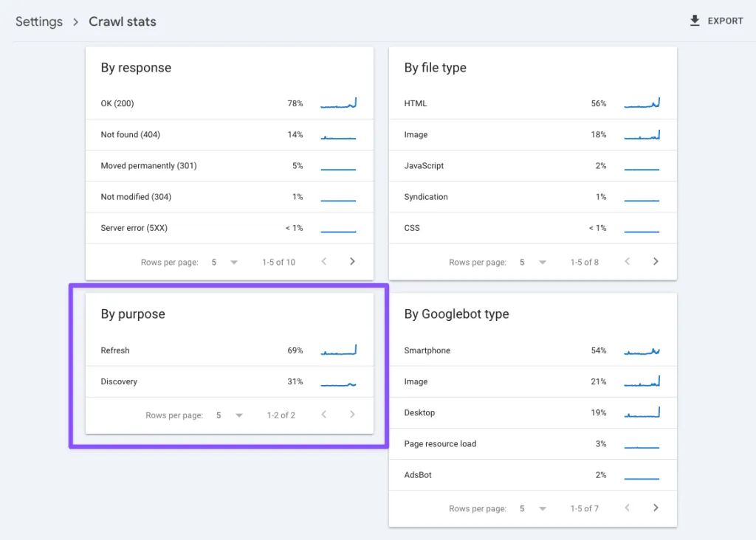The height and width of the screenshot is (540, 756).
Task: Click previous page arrow in By purpose
Action: click(324, 415)
